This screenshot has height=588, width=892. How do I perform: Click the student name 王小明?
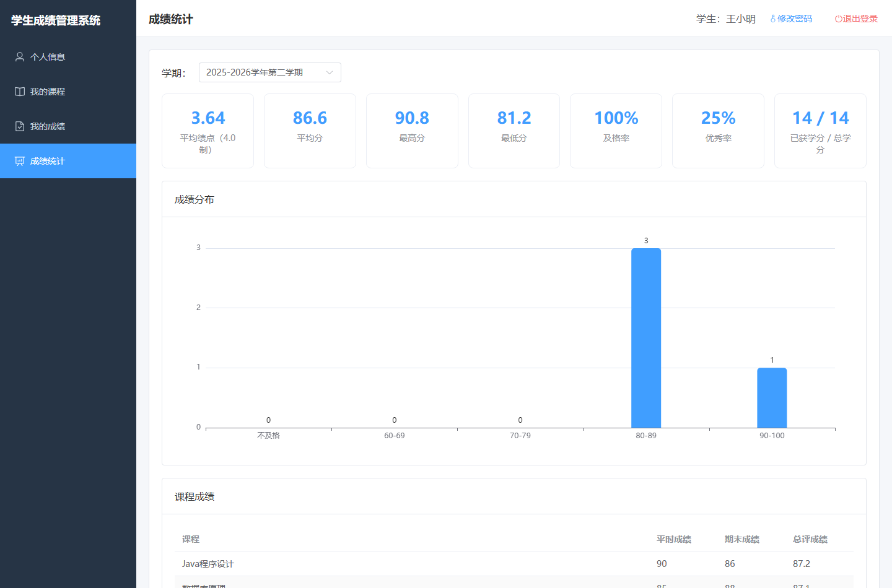[x=741, y=19]
